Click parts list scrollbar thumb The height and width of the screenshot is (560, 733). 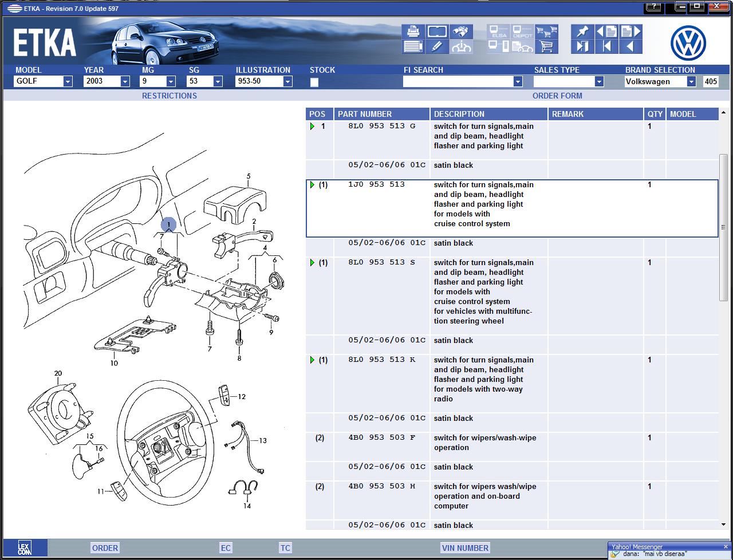pyautogui.click(x=724, y=227)
